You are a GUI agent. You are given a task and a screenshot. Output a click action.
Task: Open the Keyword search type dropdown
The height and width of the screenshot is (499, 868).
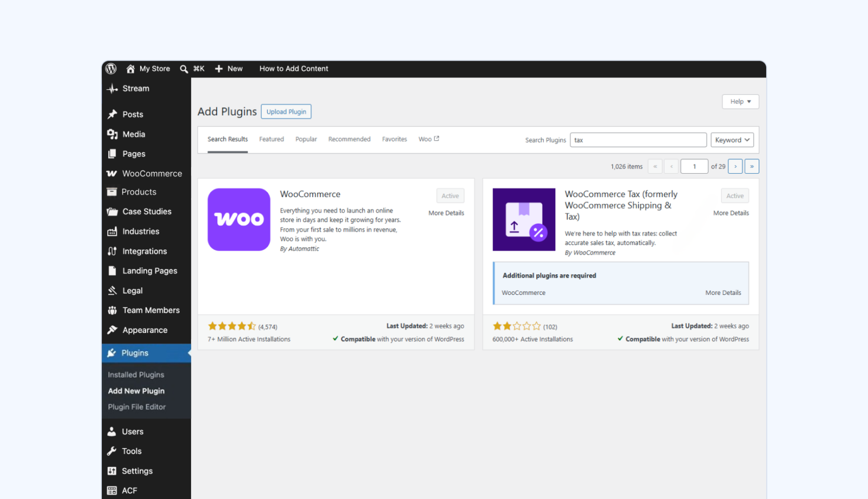pyautogui.click(x=732, y=140)
